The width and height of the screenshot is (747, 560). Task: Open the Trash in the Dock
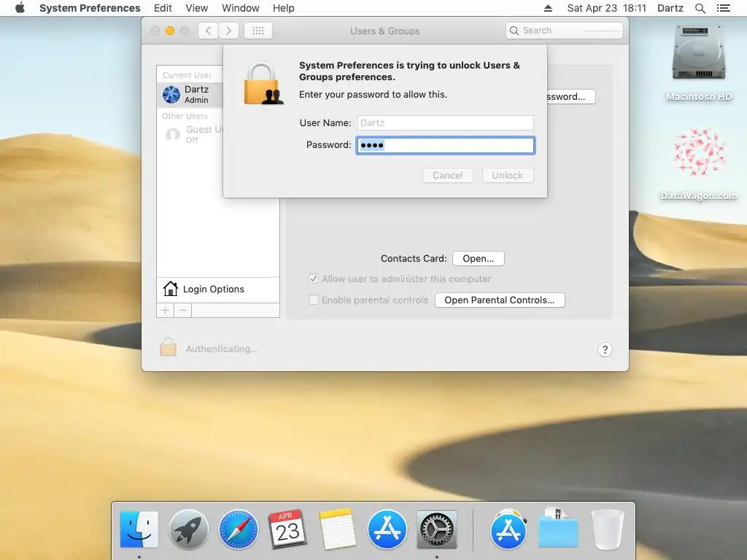(x=608, y=529)
